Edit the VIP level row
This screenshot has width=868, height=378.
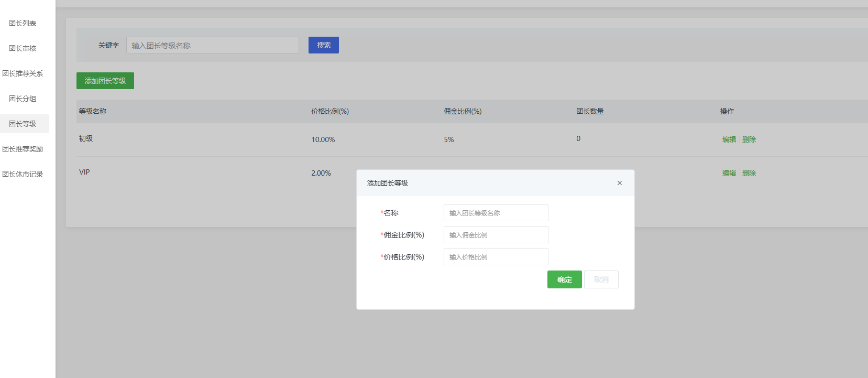pyautogui.click(x=729, y=173)
